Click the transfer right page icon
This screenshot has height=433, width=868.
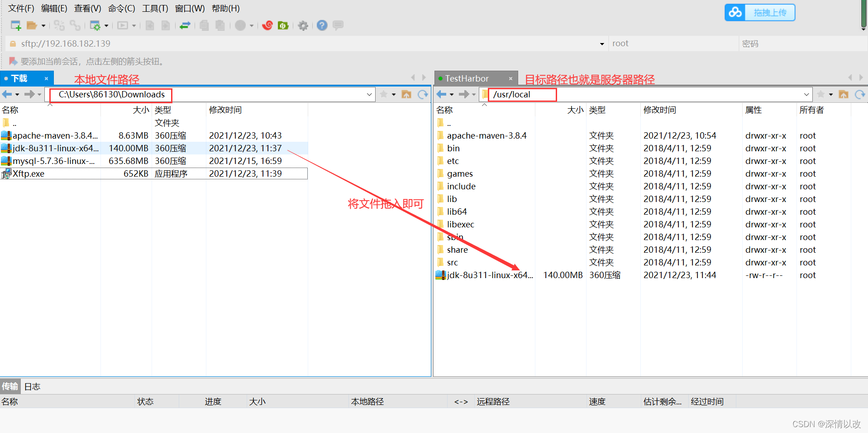tap(166, 25)
